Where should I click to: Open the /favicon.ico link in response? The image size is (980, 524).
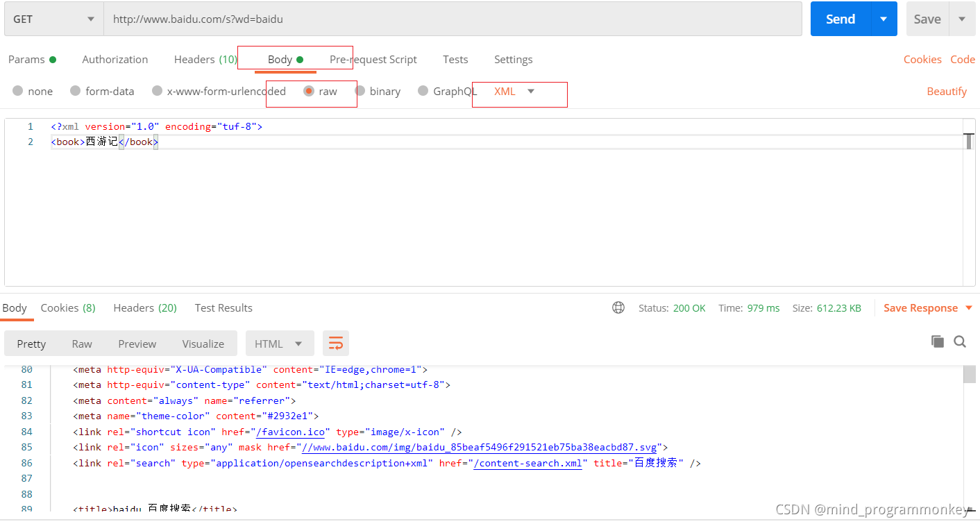(x=290, y=432)
